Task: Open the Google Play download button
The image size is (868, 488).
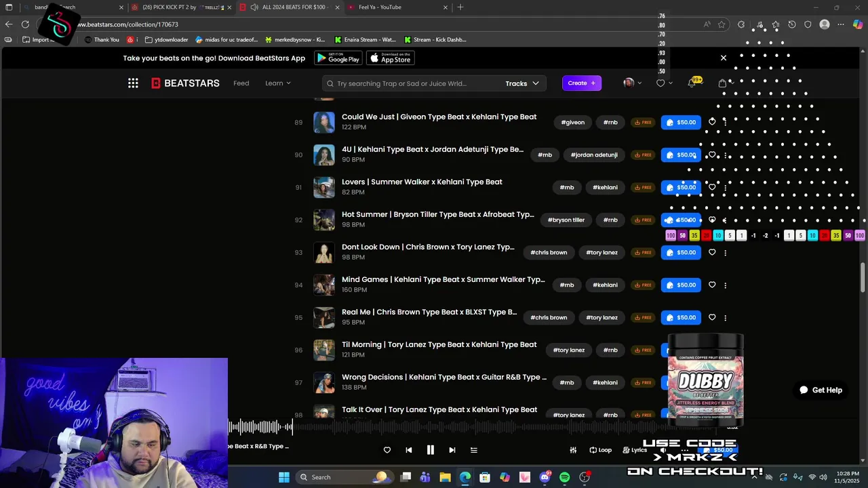Action: coord(338,58)
